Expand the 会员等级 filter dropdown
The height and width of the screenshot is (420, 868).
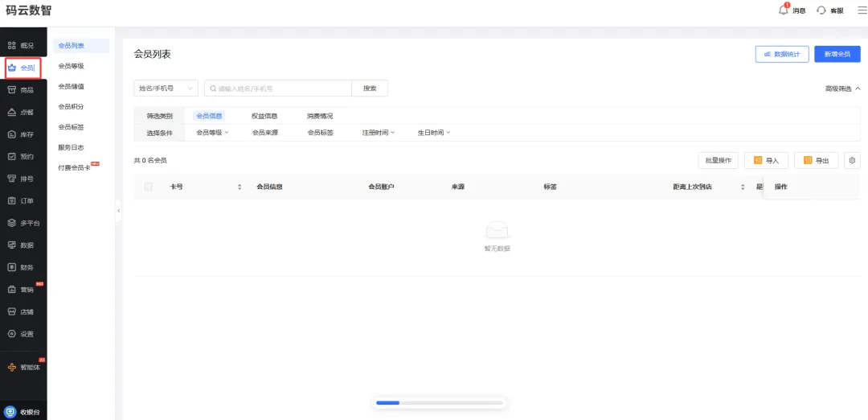click(212, 133)
